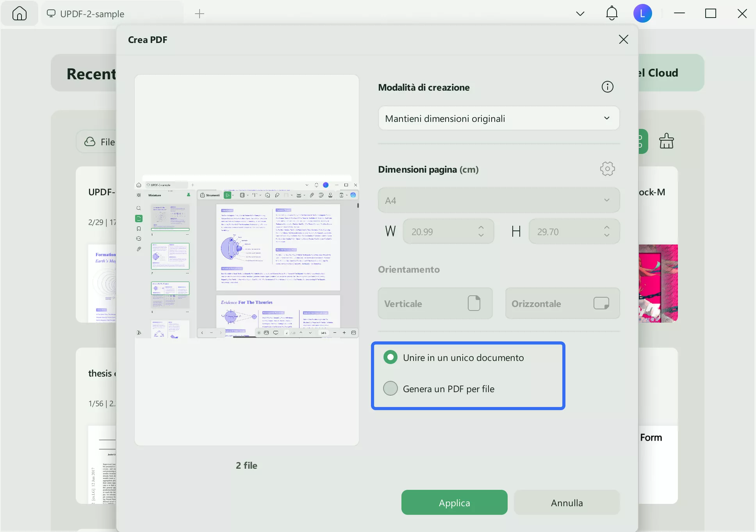Screen dimensions: 756x532
Task: Increase the width W value stepper
Action: [481, 228]
